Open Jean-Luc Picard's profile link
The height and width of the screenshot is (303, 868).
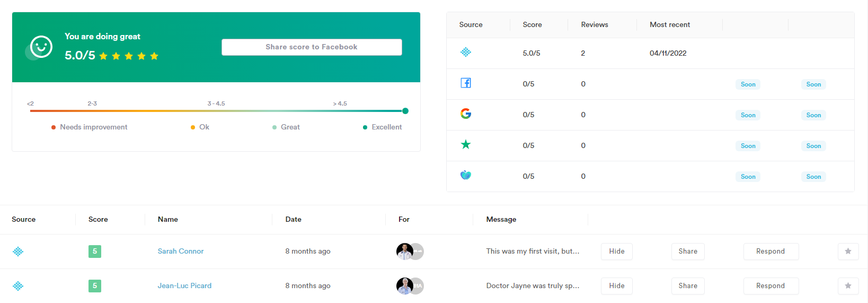[184, 286]
